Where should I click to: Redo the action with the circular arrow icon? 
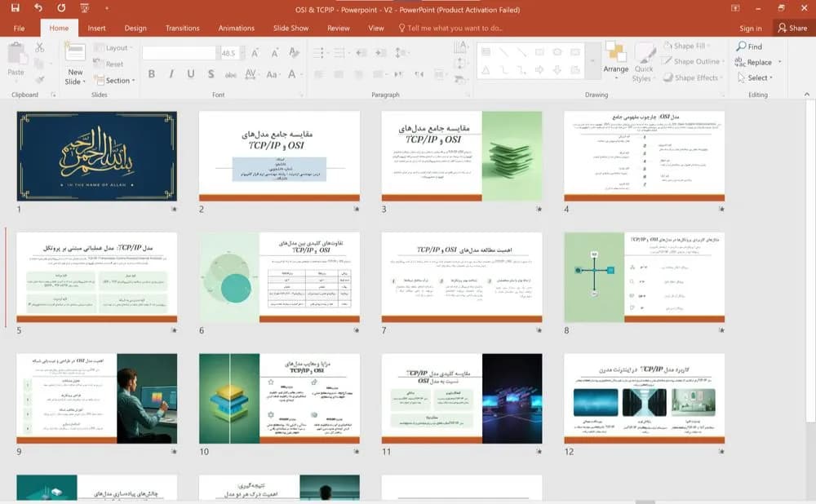(61, 8)
